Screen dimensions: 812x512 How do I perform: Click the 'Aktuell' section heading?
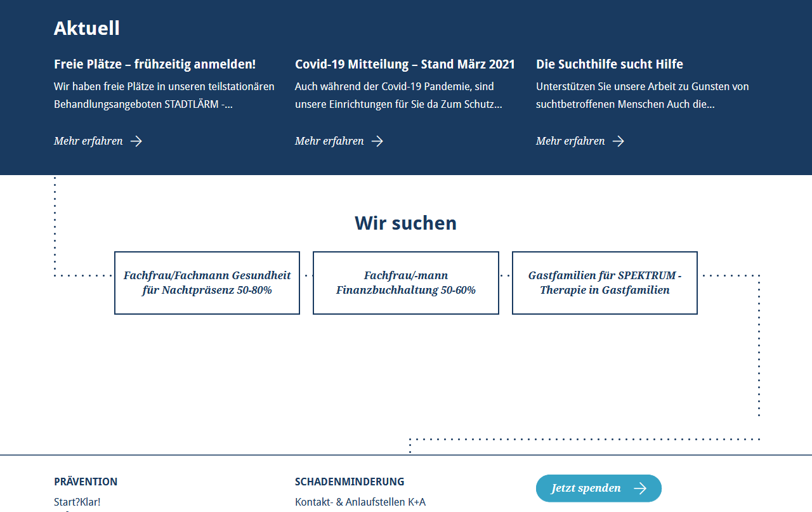[x=87, y=28]
